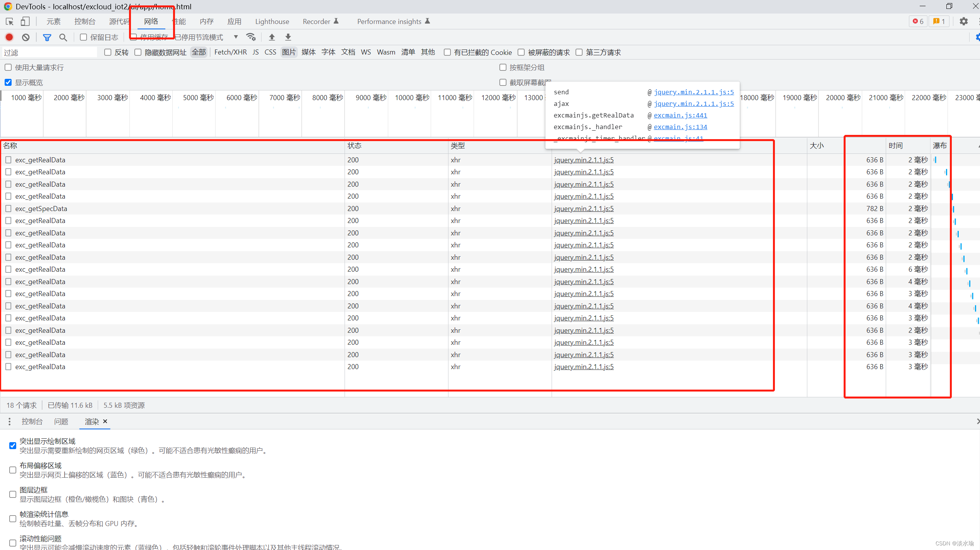
Task: Filter requests by JS type
Action: click(x=255, y=52)
